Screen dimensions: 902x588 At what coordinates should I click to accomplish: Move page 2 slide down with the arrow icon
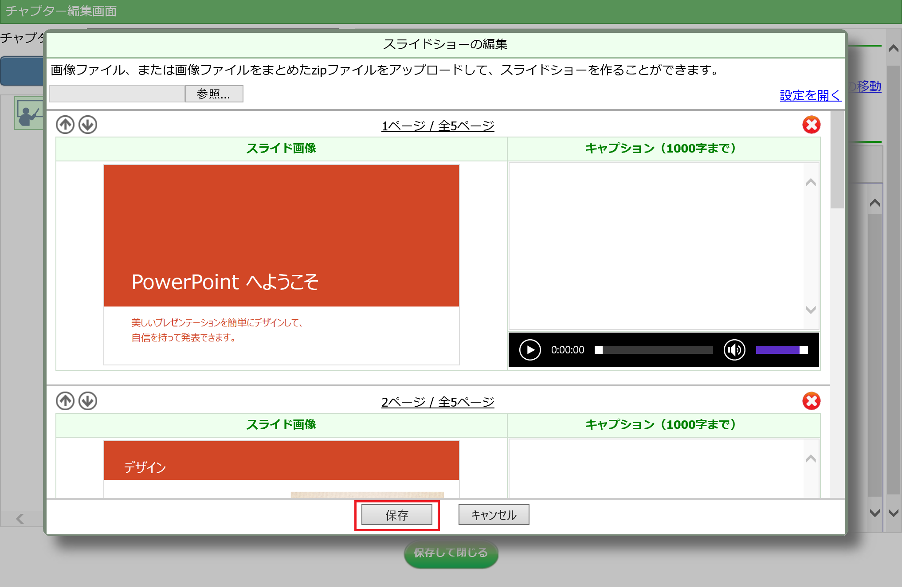(88, 401)
